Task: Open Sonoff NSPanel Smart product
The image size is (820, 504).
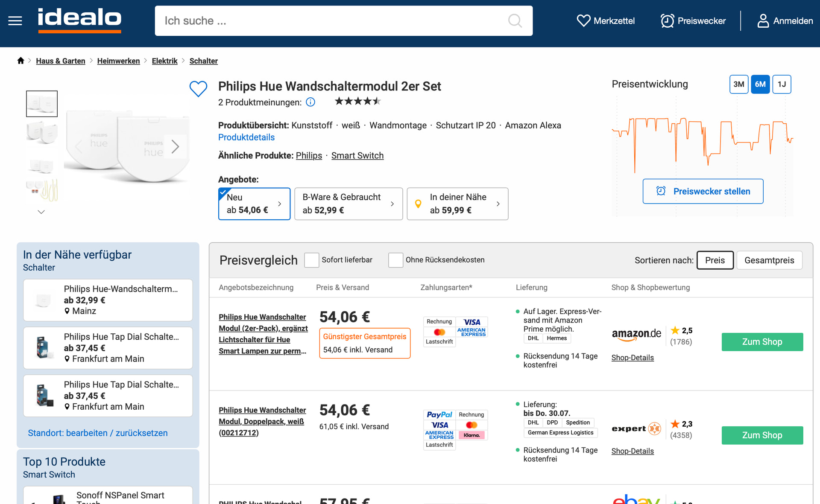Action: point(108,495)
